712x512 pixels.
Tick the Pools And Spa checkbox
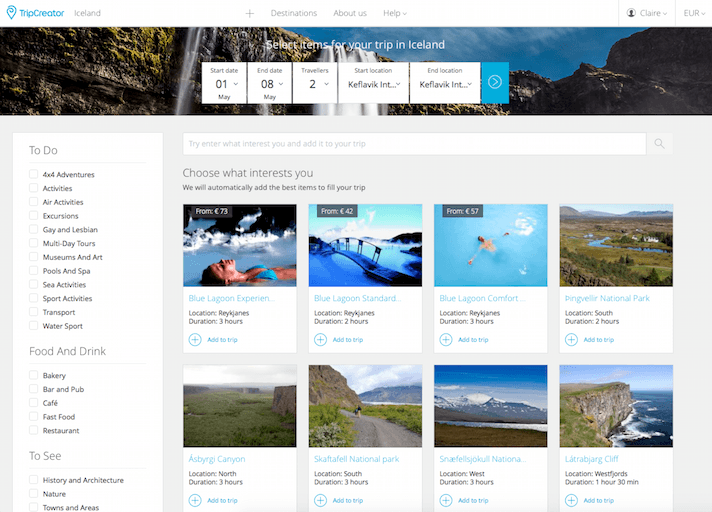pyautogui.click(x=34, y=271)
